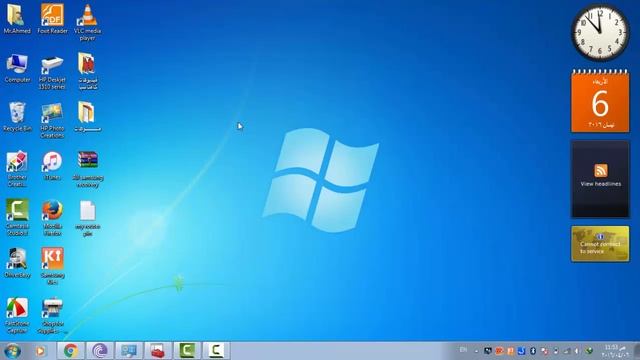Image resolution: width=640 pixels, height=360 pixels.
Task: Click the green globe tray icon
Action: 589,351
